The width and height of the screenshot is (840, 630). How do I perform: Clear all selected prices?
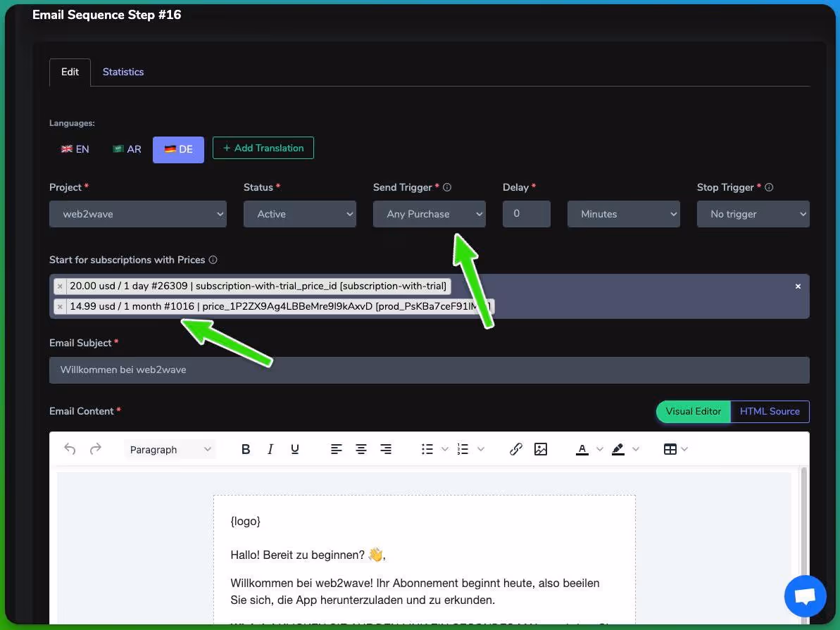[x=798, y=286]
